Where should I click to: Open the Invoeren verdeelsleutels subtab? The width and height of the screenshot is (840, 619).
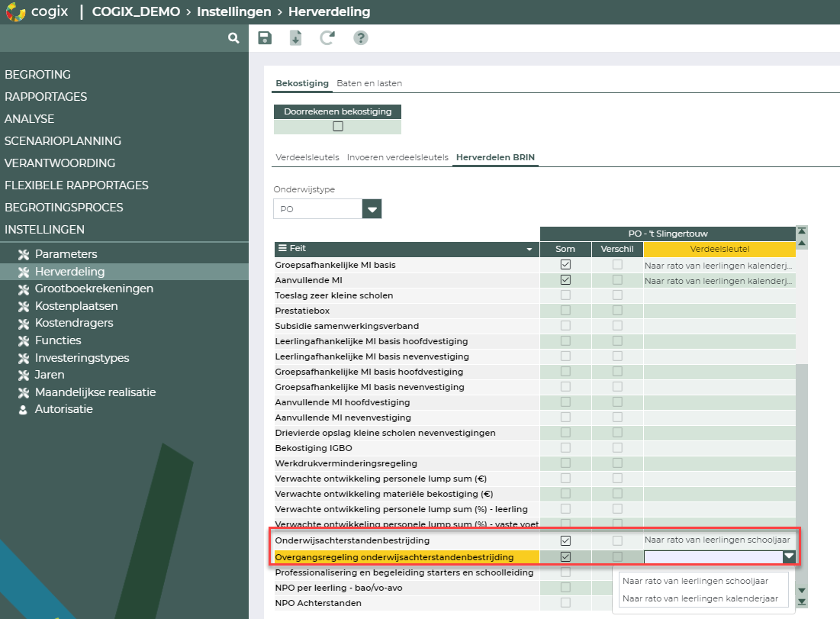pos(397,157)
